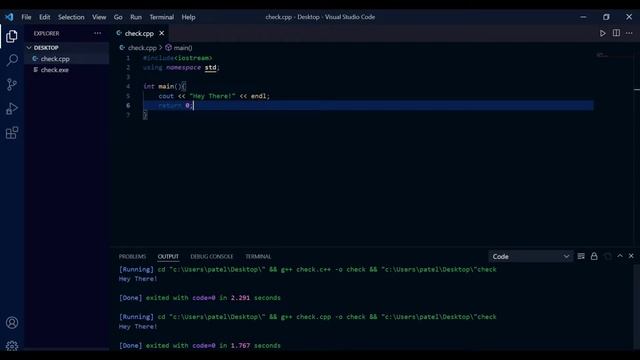Open check.cpp in the explorer

pyautogui.click(x=67, y=59)
